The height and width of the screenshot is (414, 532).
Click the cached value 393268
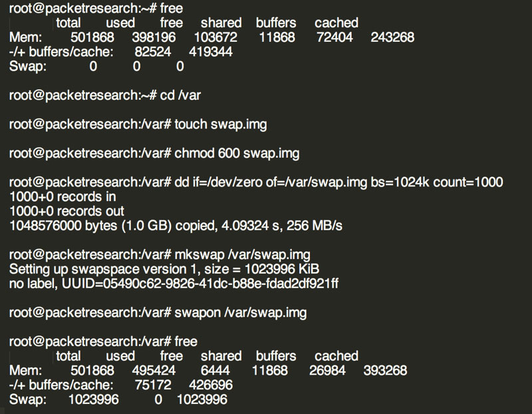[385, 370]
